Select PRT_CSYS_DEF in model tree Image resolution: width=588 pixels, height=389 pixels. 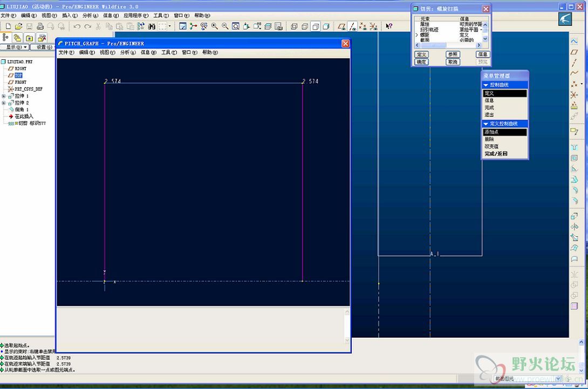29,89
